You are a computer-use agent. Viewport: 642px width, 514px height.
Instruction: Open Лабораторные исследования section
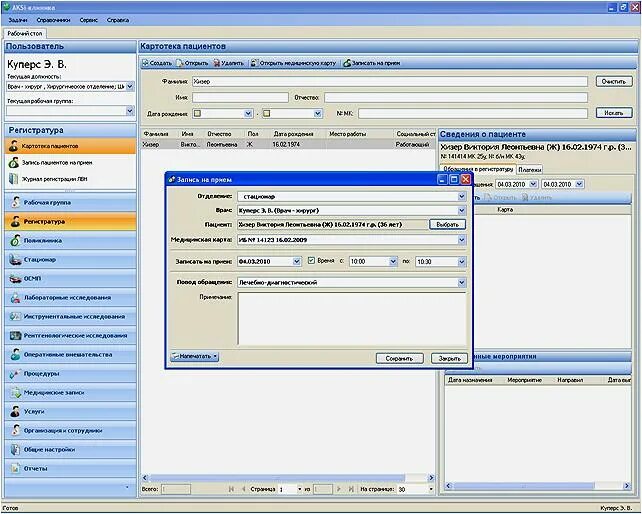70,297
